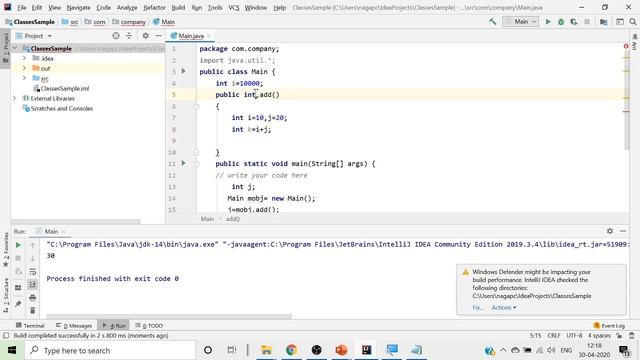This screenshot has height=360, width=640.
Task: Run with coverage icon in toolbar
Action: point(574,22)
